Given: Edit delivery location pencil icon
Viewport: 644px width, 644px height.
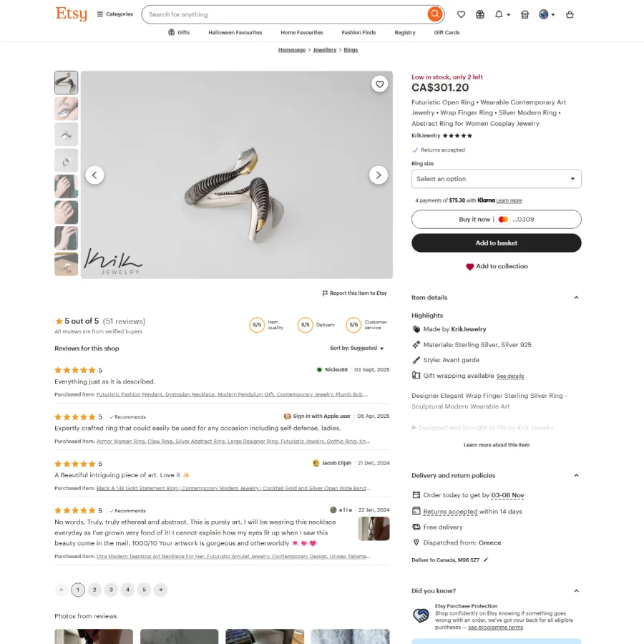Looking at the screenshot, I should click(x=486, y=560).
